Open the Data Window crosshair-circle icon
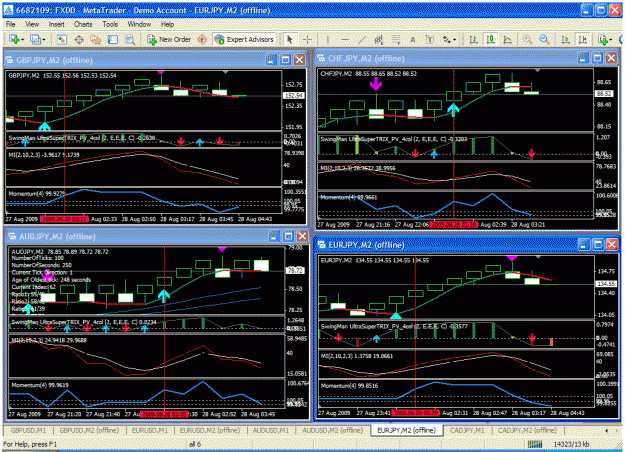 click(x=79, y=39)
